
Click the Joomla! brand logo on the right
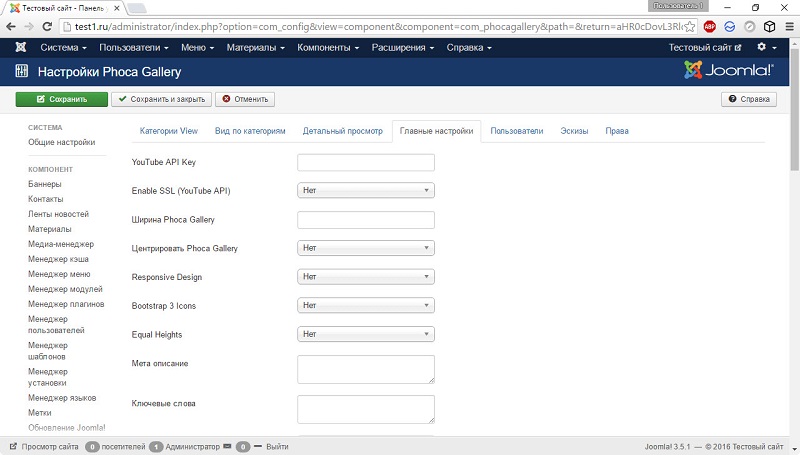729,70
